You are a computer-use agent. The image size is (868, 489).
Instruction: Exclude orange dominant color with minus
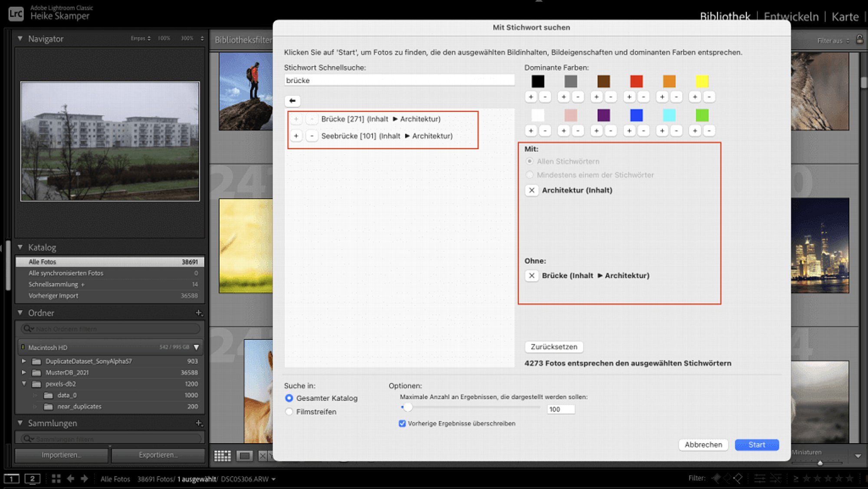pos(676,97)
